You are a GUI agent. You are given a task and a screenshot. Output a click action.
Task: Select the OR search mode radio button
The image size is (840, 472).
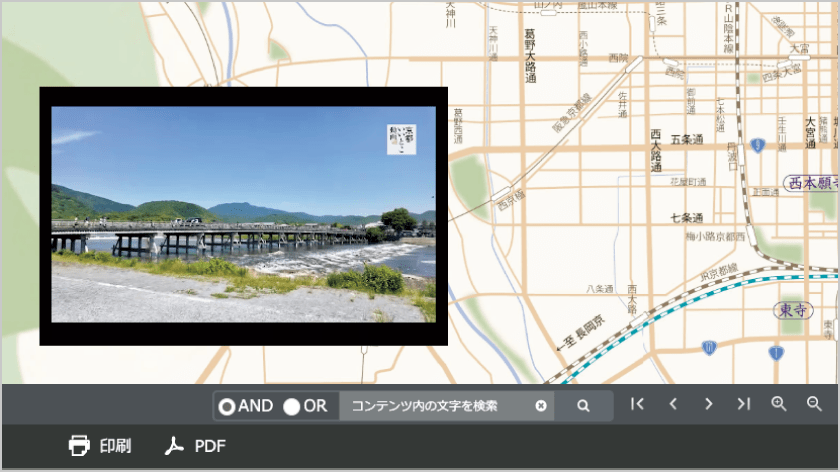pyautogui.click(x=292, y=406)
